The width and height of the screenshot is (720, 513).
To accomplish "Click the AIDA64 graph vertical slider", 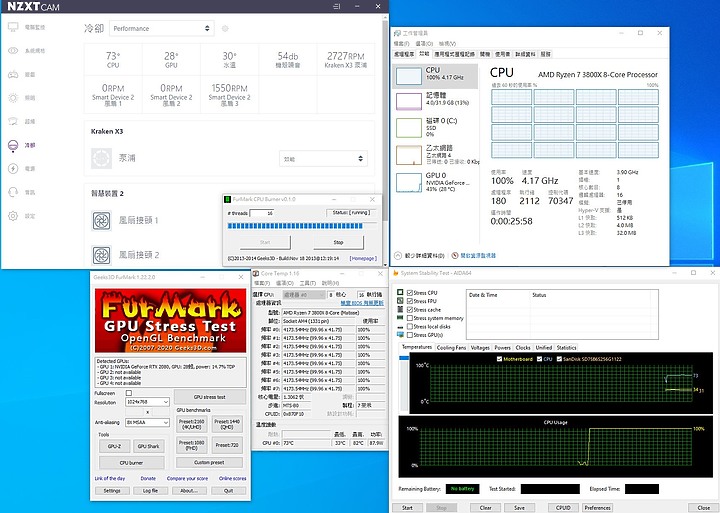I will (404, 383).
